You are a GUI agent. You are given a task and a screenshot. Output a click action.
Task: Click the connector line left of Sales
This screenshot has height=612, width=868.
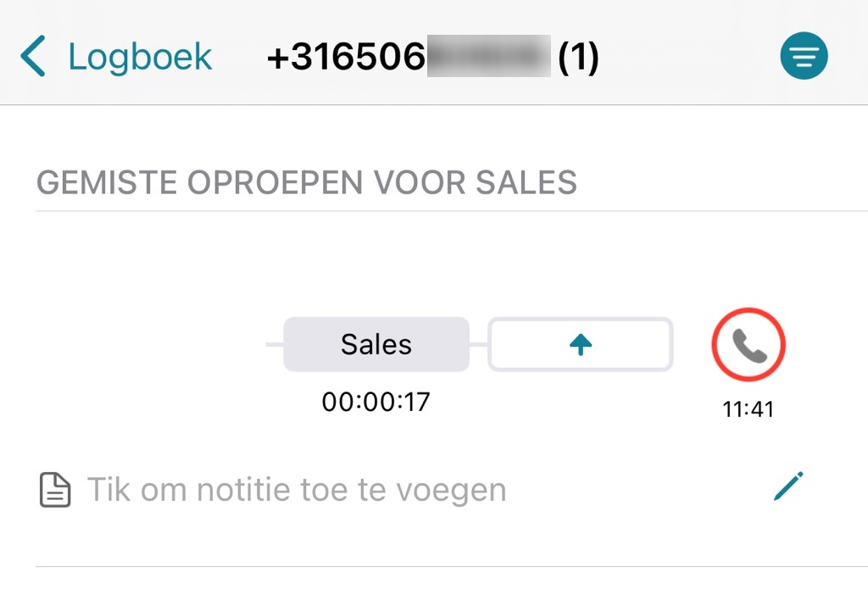coord(275,345)
